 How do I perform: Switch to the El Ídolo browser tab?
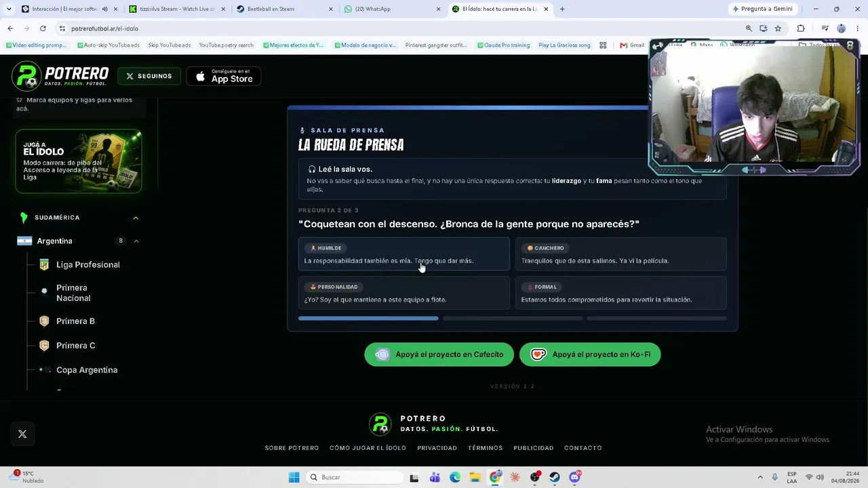pyautogui.click(x=500, y=9)
